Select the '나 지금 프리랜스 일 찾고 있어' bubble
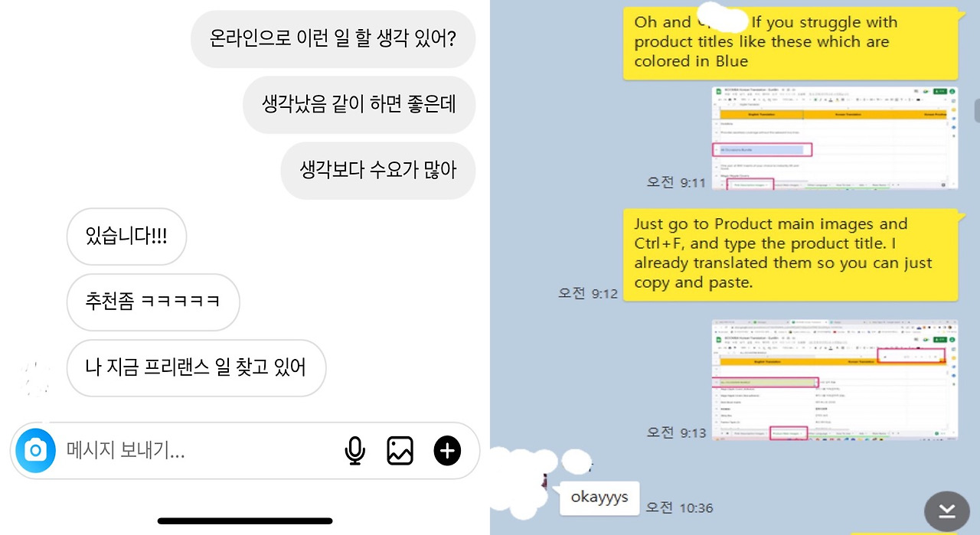Image resolution: width=980 pixels, height=535 pixels. pos(196,368)
